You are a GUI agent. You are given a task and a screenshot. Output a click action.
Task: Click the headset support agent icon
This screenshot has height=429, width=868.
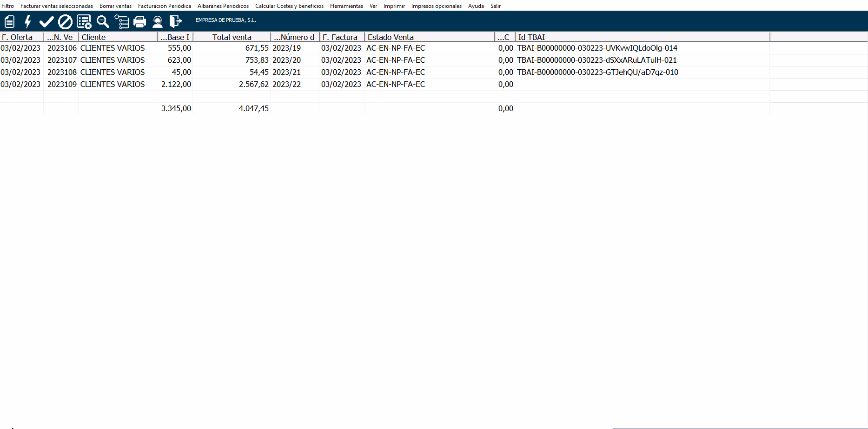158,21
